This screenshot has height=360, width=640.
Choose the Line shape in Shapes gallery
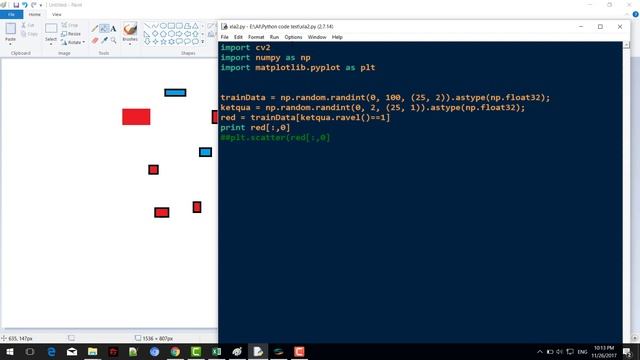147,26
